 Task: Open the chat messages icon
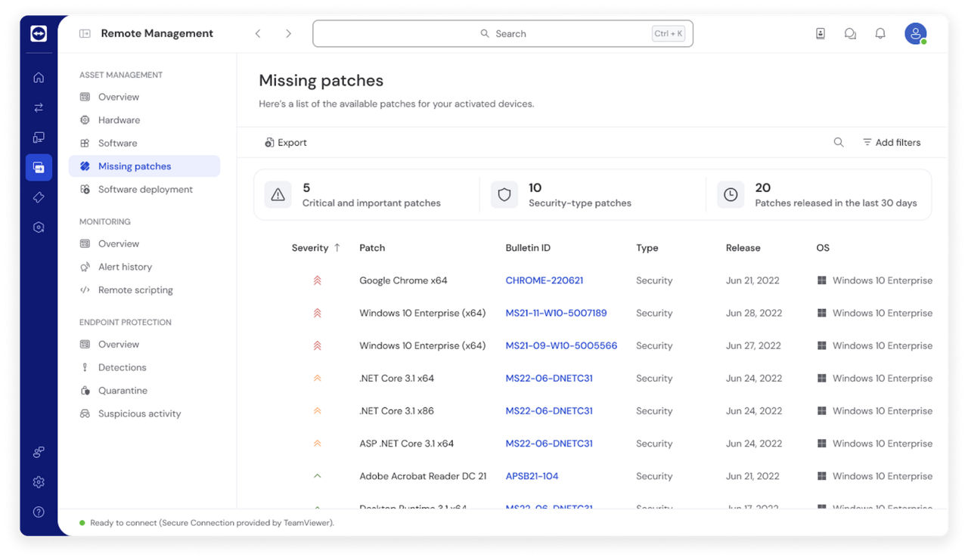tap(850, 33)
